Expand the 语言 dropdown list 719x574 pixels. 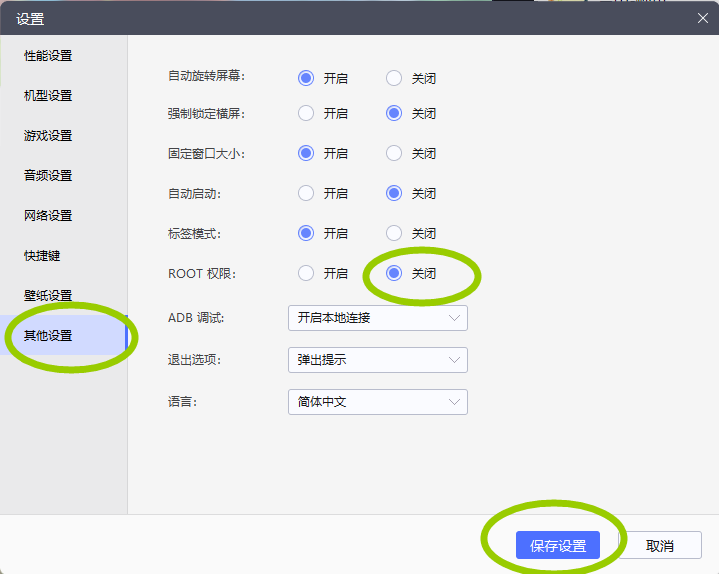point(377,402)
